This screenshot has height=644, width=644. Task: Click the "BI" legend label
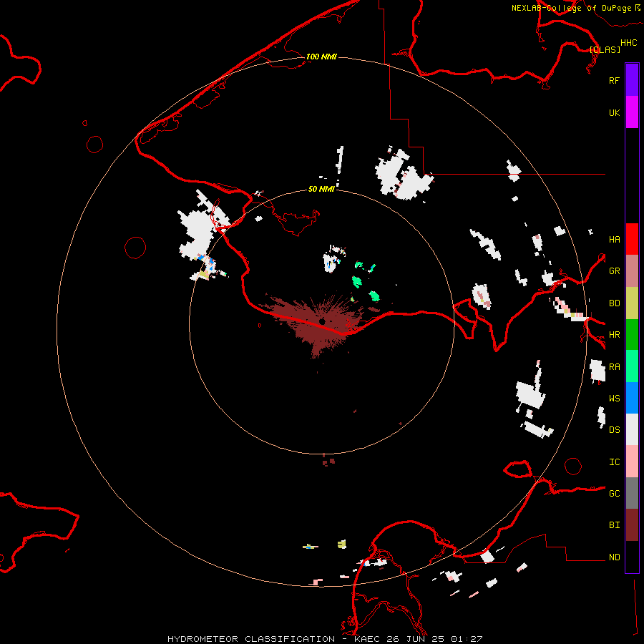click(x=614, y=525)
